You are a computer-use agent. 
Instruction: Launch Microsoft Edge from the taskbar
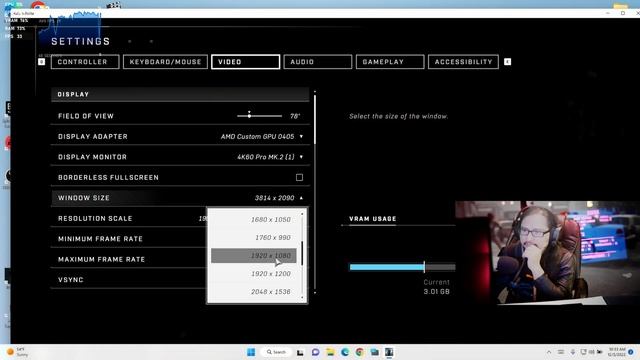345,352
